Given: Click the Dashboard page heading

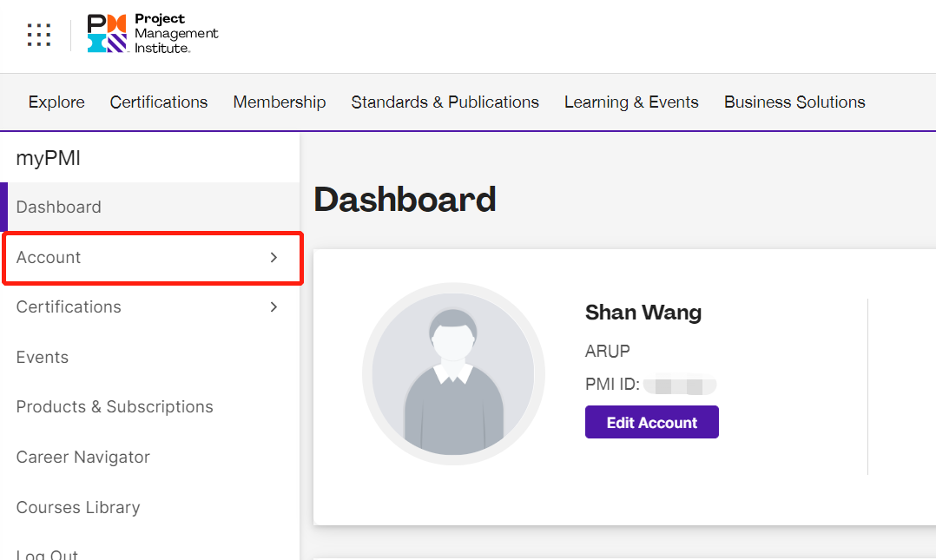Looking at the screenshot, I should coord(405,200).
